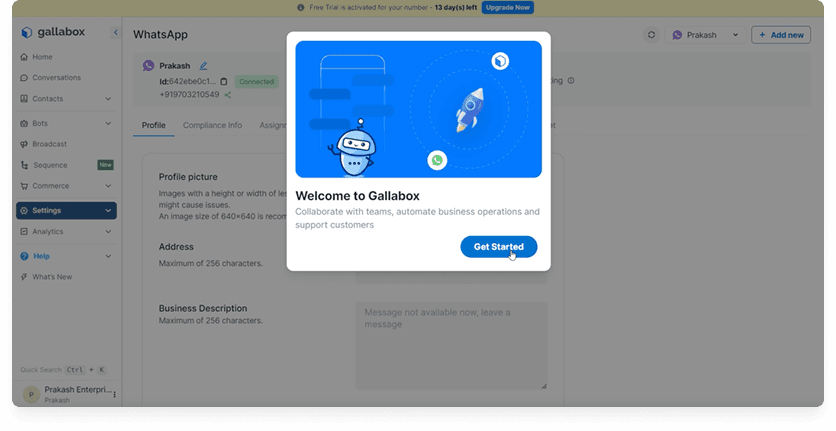Click the share icon next to phone number
The width and height of the screenshot is (836, 431).
tap(228, 95)
